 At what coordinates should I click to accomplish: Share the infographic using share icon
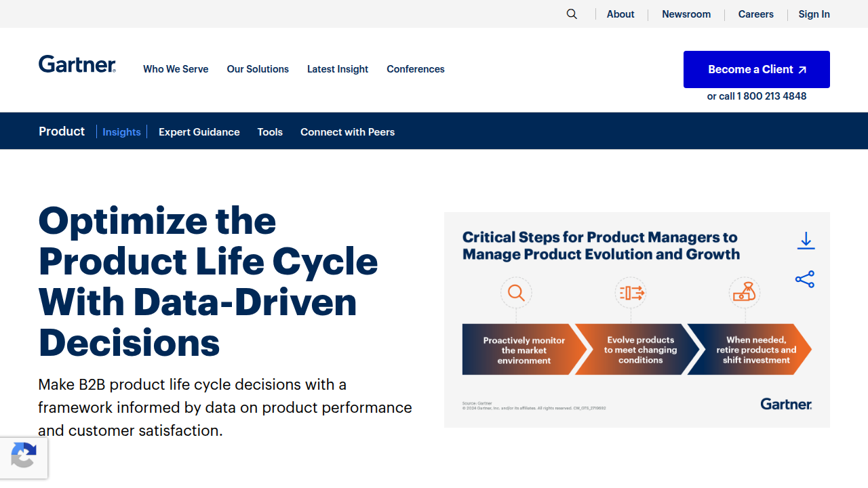coord(805,279)
